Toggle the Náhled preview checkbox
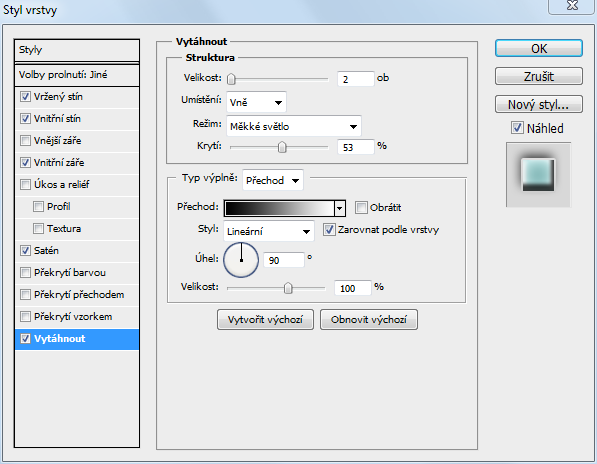The height and width of the screenshot is (464, 597). [517, 128]
